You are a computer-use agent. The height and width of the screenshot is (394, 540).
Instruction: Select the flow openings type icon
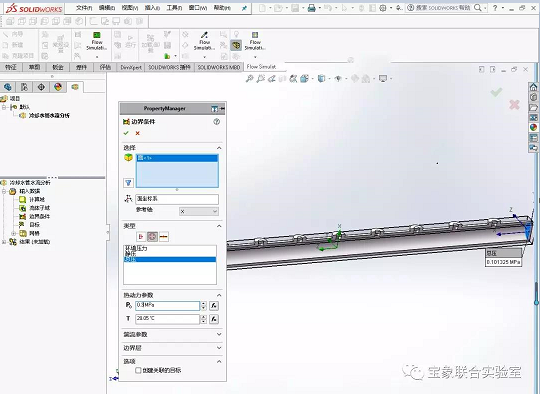coord(141,237)
